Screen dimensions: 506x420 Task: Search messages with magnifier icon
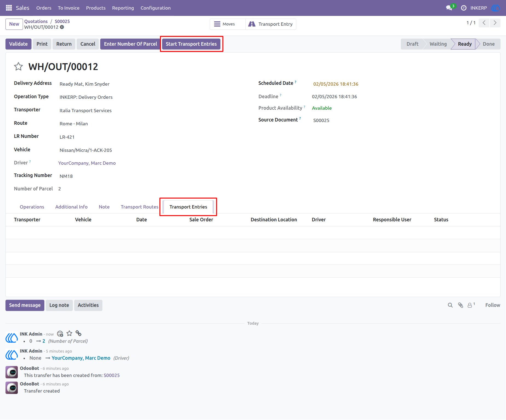coord(450,305)
